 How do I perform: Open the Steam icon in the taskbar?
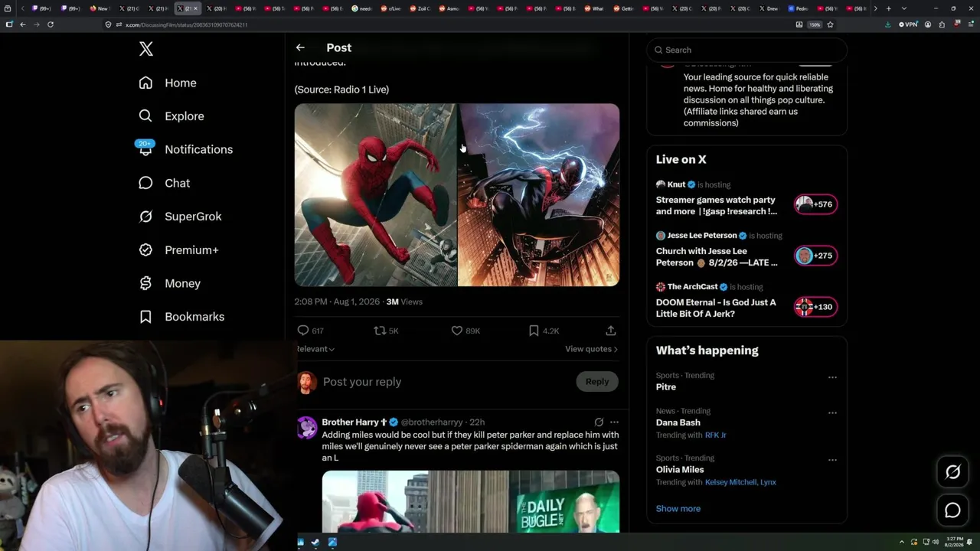coord(315,543)
